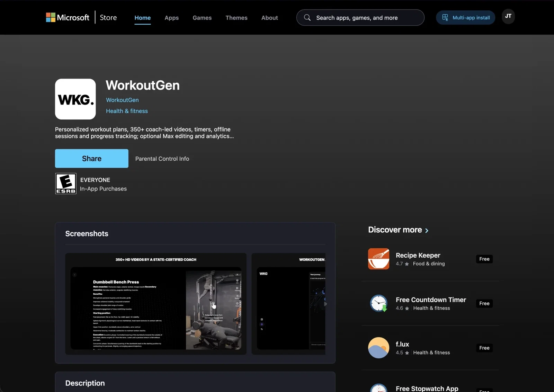Image resolution: width=554 pixels, height=392 pixels.
Task: Open the Free Countdown Timer title
Action: (x=431, y=300)
